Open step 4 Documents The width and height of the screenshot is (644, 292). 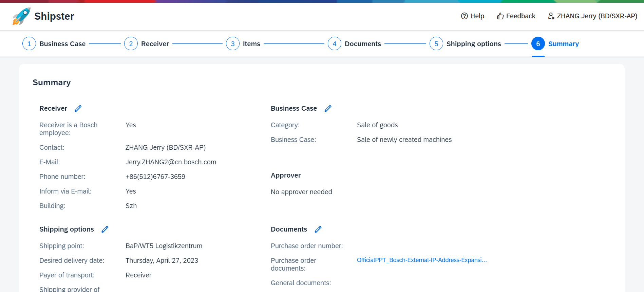pyautogui.click(x=363, y=44)
